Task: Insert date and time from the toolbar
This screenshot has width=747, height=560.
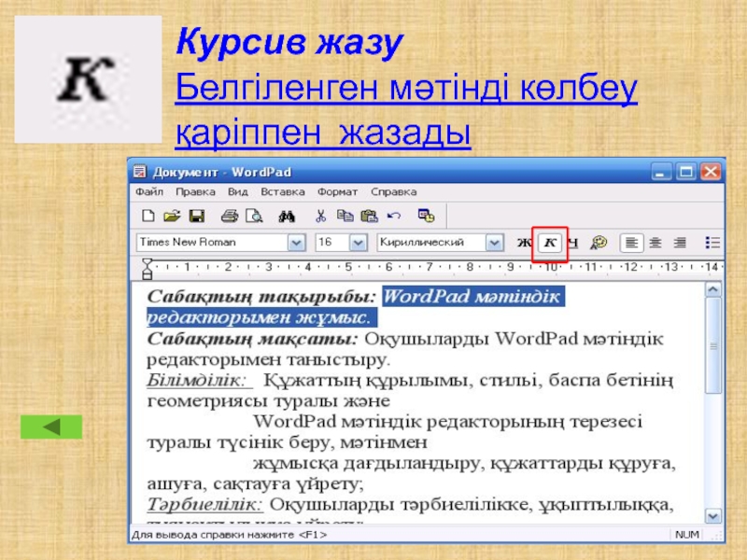Action: point(426,217)
